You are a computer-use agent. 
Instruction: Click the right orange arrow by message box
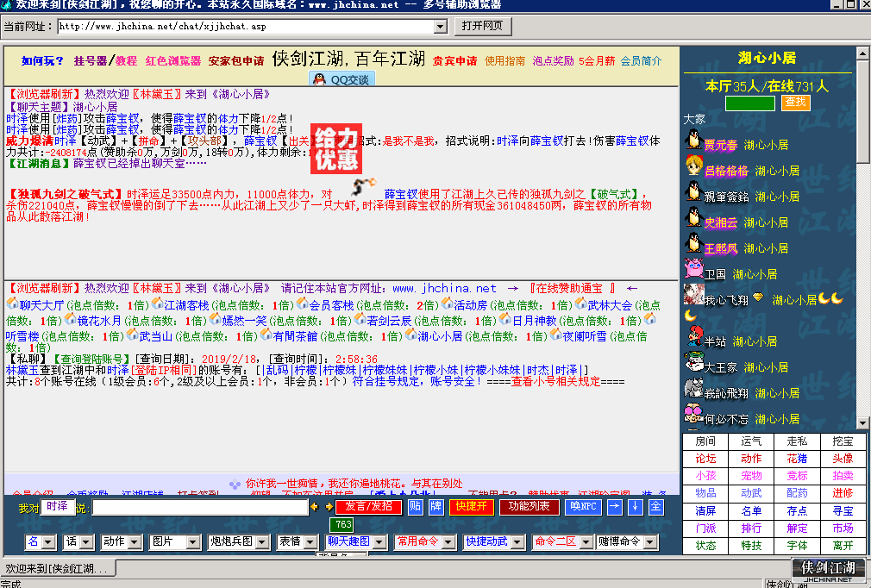pos(329,507)
